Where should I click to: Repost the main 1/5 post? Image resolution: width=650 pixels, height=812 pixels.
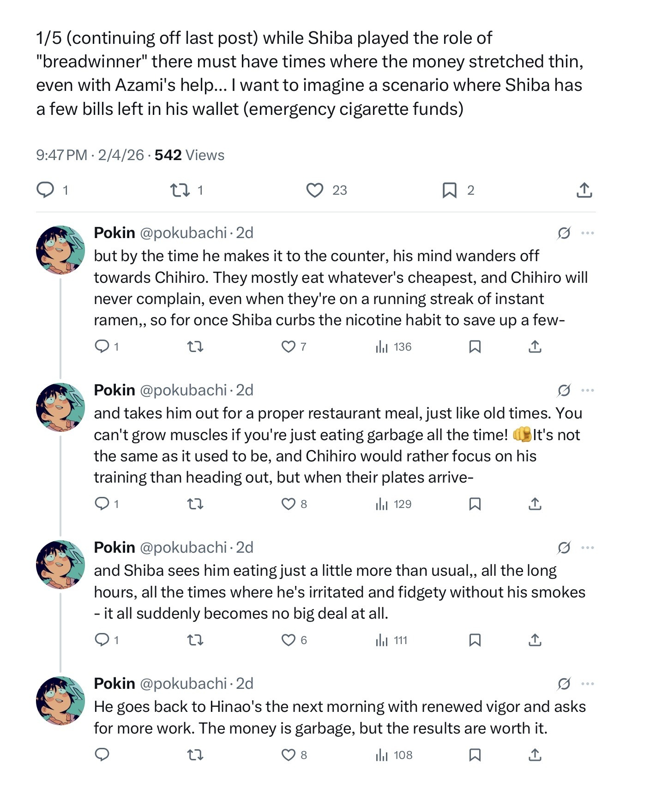pos(180,190)
